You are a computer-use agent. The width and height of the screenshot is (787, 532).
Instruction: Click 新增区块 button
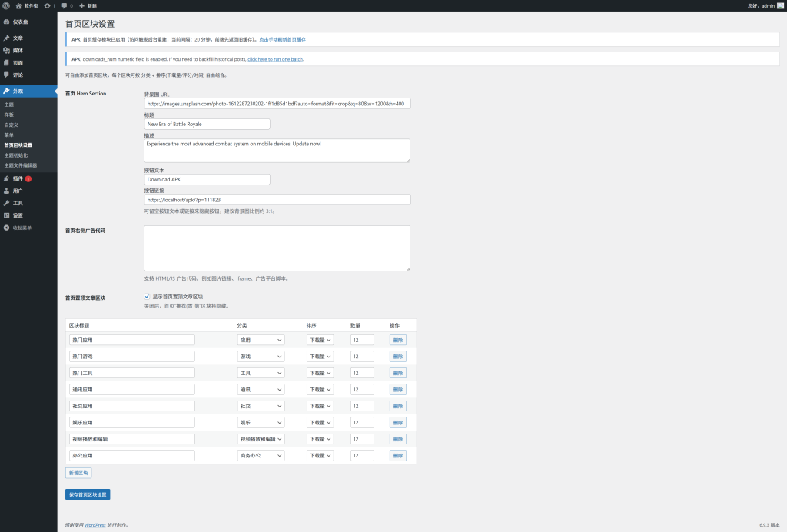[78, 473]
